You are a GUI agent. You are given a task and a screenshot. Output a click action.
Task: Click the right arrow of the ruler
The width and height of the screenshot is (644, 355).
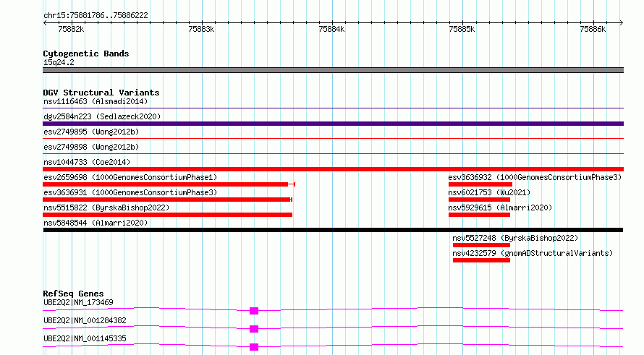click(x=621, y=22)
